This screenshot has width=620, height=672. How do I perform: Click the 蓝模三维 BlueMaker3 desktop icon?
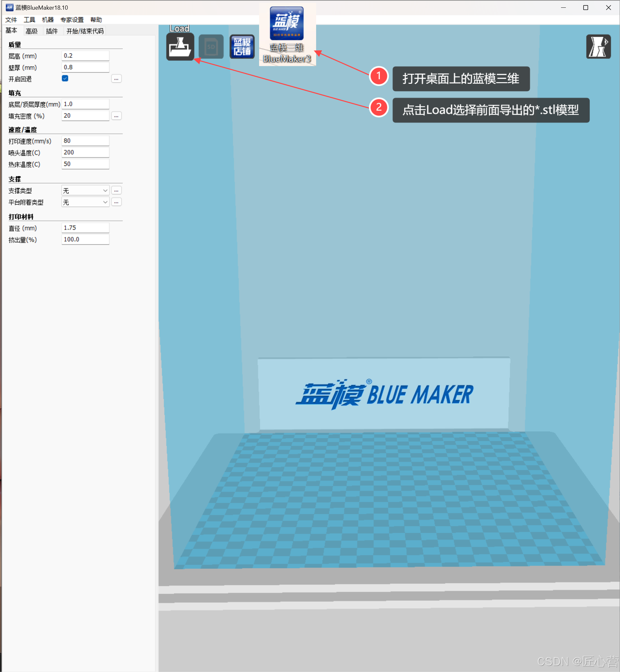pyautogui.click(x=287, y=34)
